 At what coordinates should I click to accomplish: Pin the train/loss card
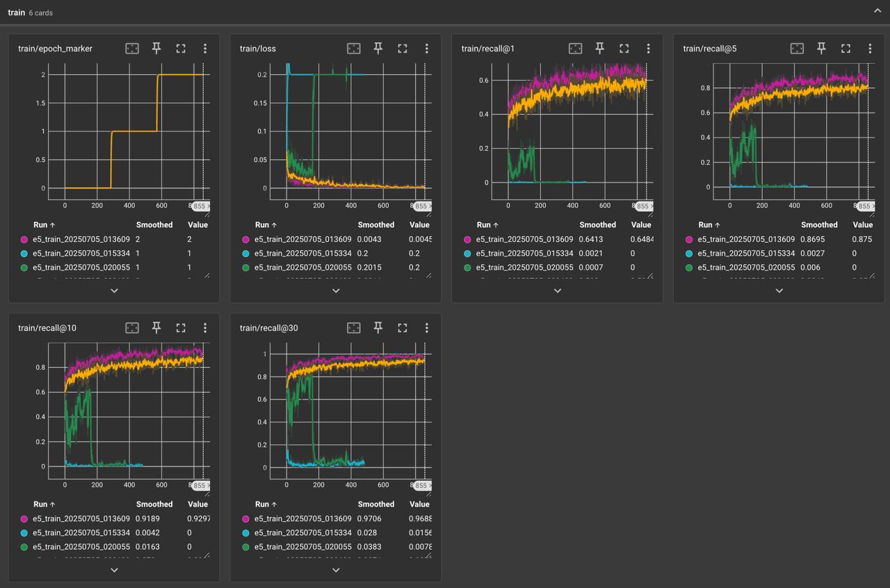pos(378,48)
